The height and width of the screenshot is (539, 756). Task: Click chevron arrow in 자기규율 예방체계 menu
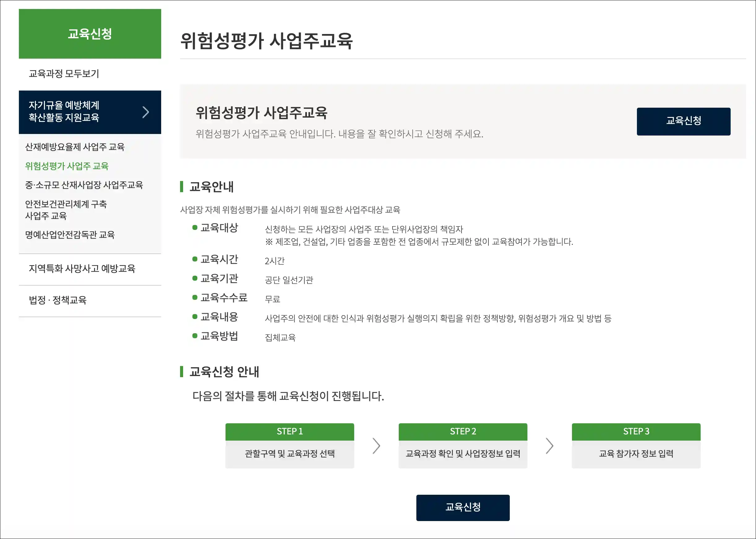145,112
